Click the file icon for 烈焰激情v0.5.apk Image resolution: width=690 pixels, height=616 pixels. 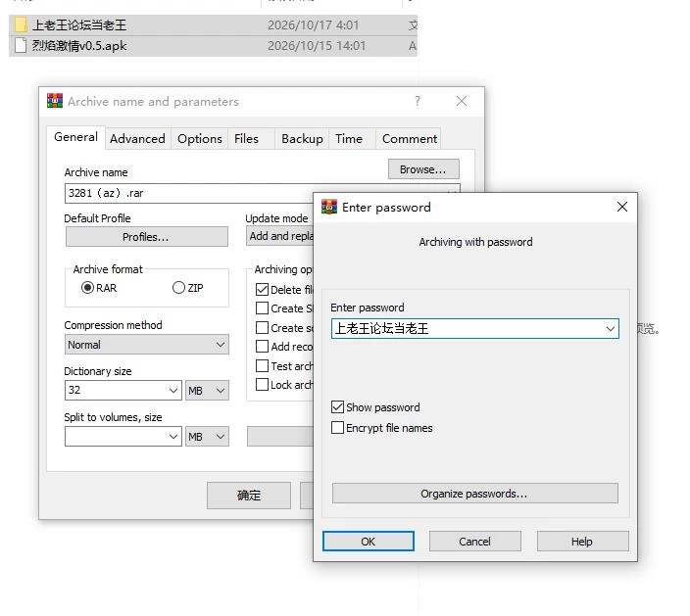click(x=21, y=46)
